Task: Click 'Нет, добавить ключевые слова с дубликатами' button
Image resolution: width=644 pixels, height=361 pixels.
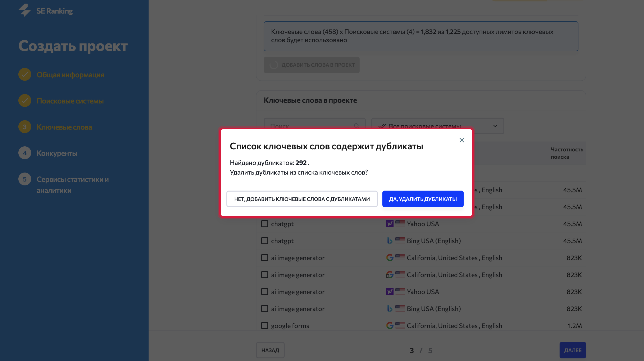Action: coord(302,199)
